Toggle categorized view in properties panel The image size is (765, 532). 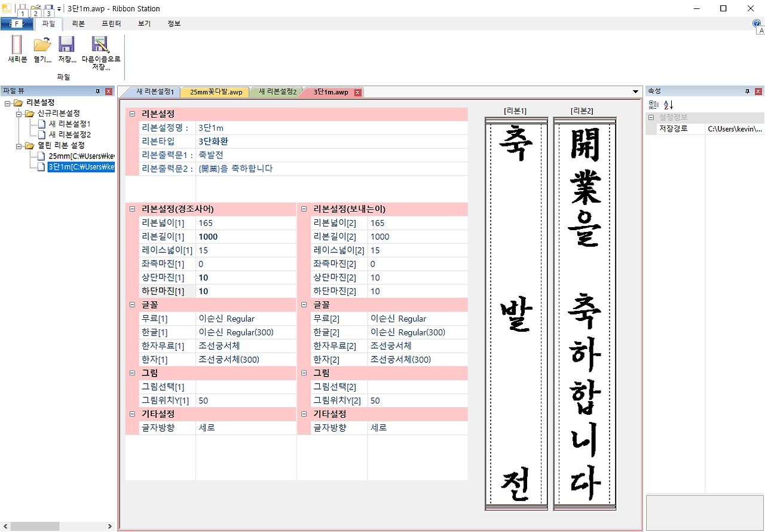pyautogui.click(x=653, y=104)
